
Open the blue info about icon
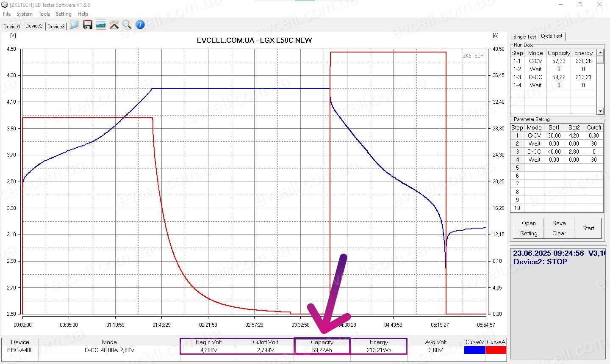140,25
